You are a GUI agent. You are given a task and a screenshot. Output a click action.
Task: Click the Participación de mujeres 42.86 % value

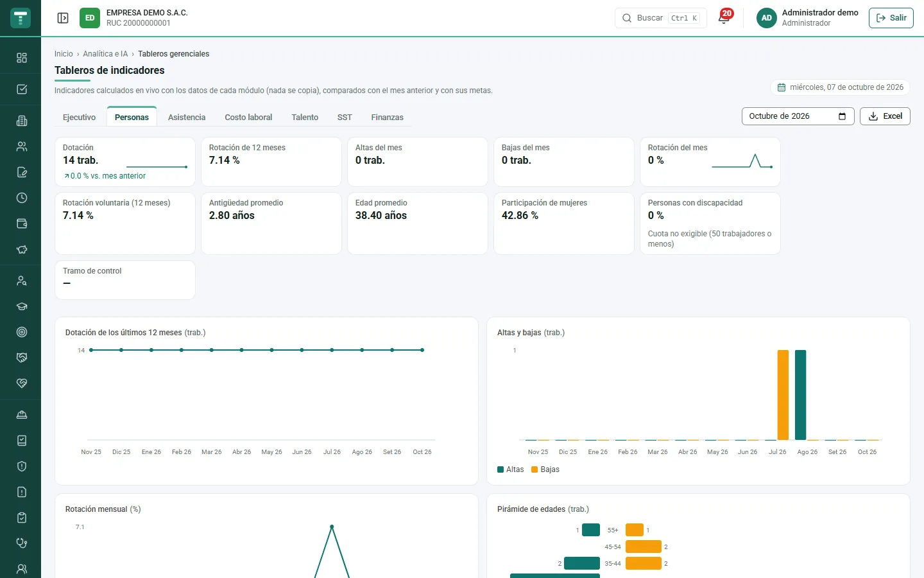(x=520, y=216)
